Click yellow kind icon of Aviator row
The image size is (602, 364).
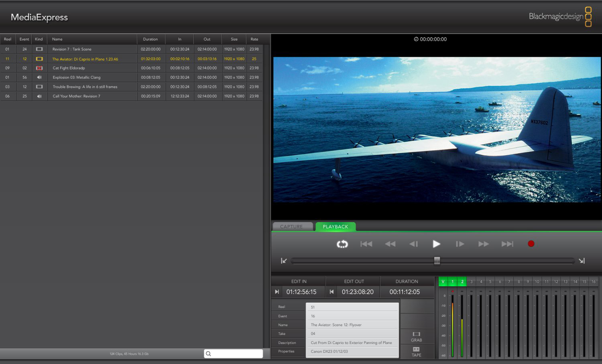[39, 59]
